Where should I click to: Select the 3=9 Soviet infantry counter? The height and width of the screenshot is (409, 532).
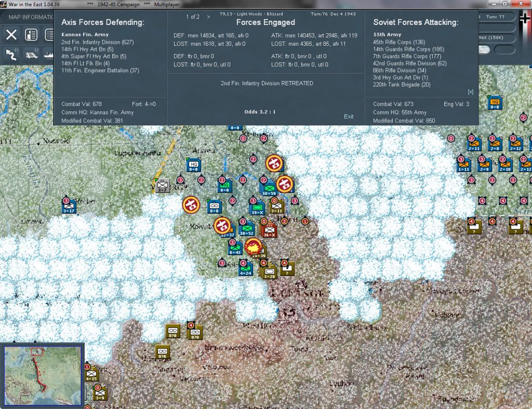[x=100, y=393]
